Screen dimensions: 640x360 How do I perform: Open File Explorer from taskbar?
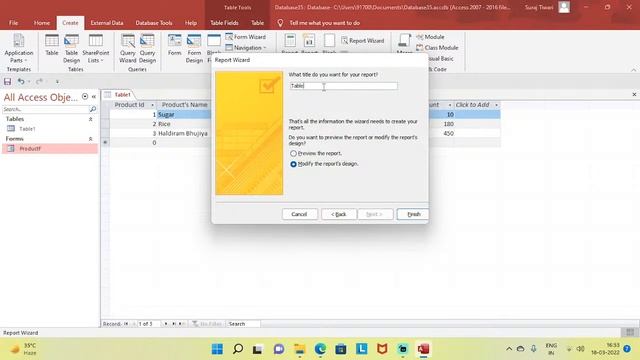click(300, 349)
